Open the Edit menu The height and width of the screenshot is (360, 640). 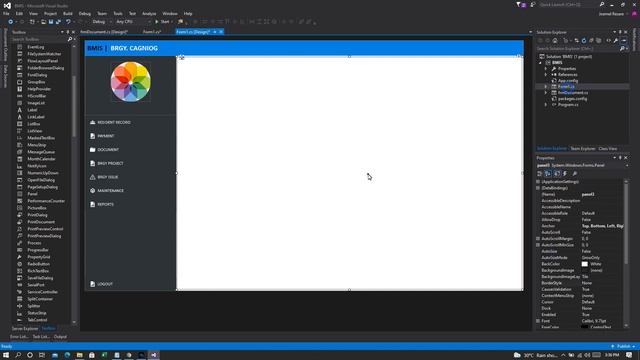[x=19, y=13]
